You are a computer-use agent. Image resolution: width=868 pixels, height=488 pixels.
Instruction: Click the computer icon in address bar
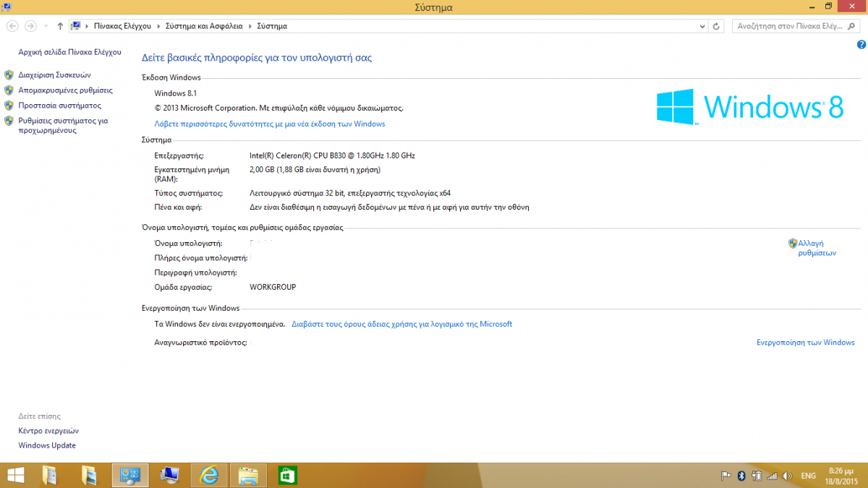pos(75,26)
